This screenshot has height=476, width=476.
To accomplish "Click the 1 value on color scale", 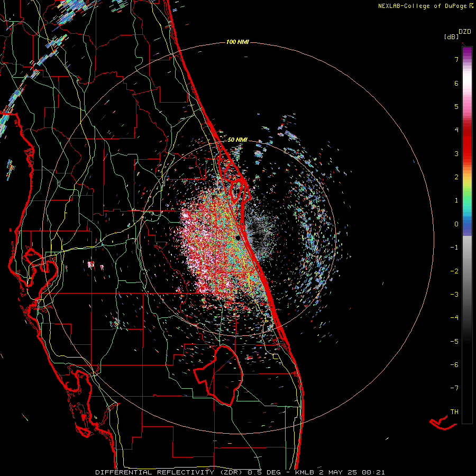I will [x=456, y=200].
